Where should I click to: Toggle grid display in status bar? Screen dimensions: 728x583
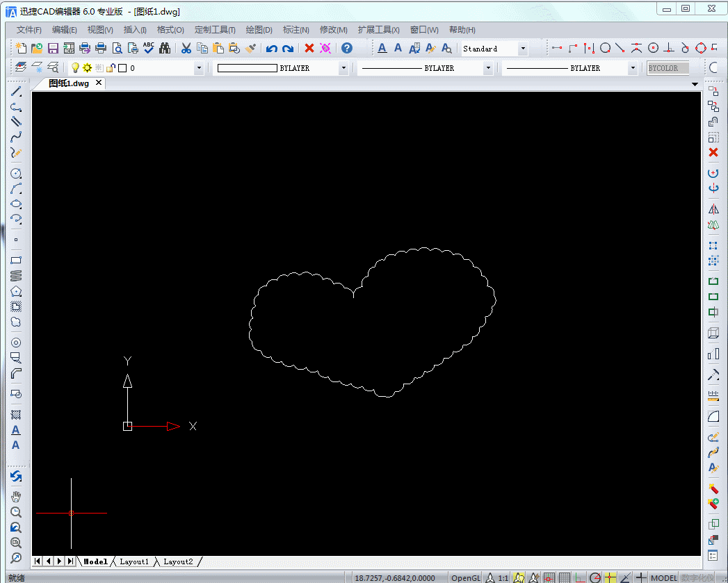[565, 578]
